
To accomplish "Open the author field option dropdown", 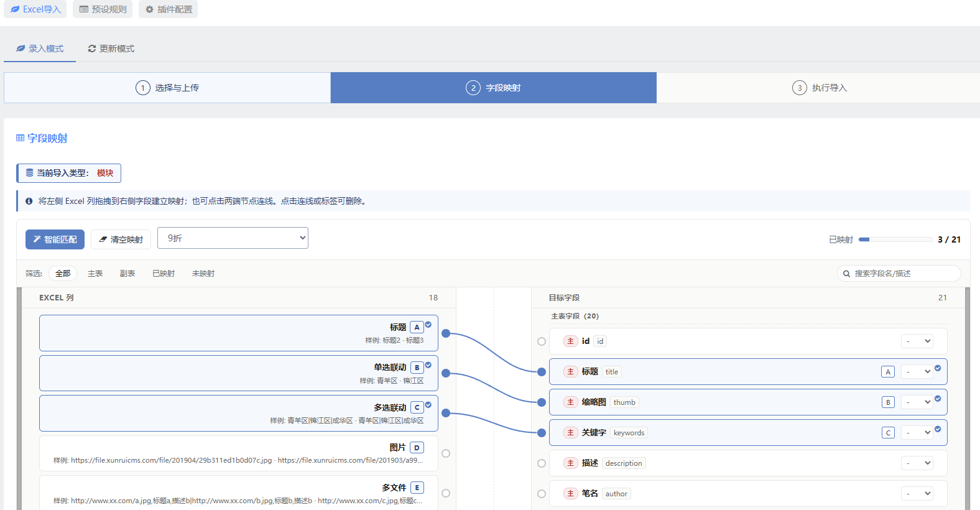I will (917, 494).
